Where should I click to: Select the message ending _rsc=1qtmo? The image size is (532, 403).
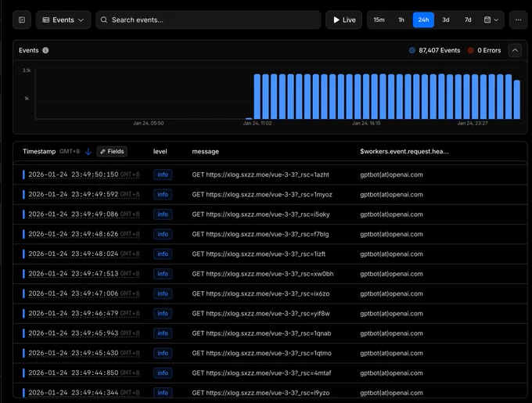point(261,353)
